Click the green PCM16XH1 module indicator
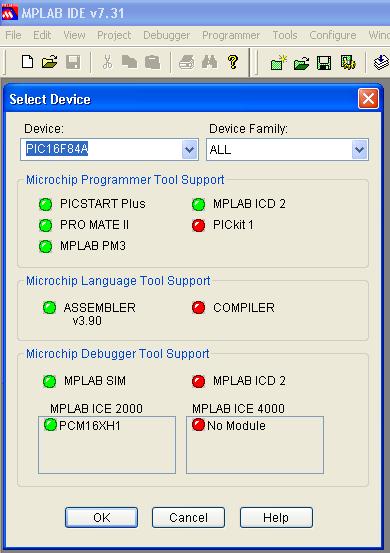Viewport: 390px width, 553px height. tap(50, 425)
